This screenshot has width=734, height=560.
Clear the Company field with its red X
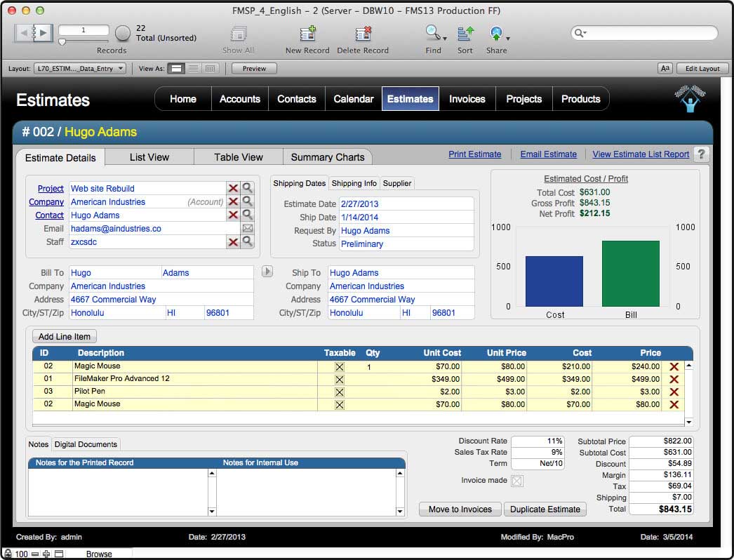(233, 202)
